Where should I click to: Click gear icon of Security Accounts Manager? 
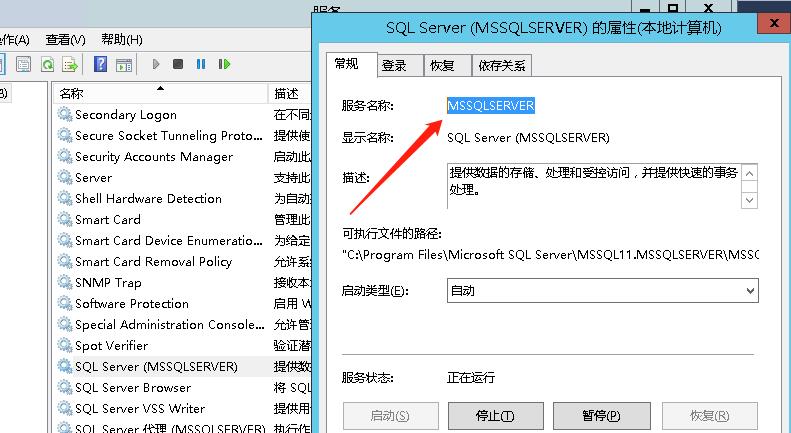(65, 156)
